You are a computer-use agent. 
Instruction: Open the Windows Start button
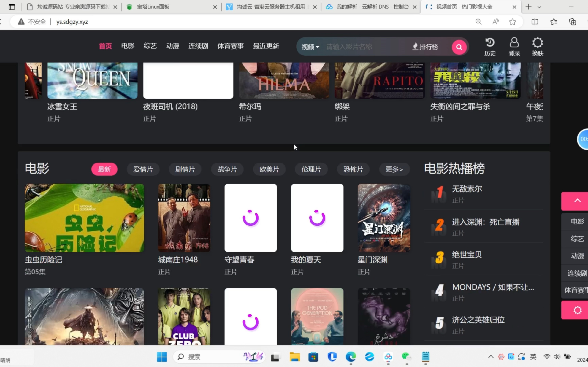[162, 357]
